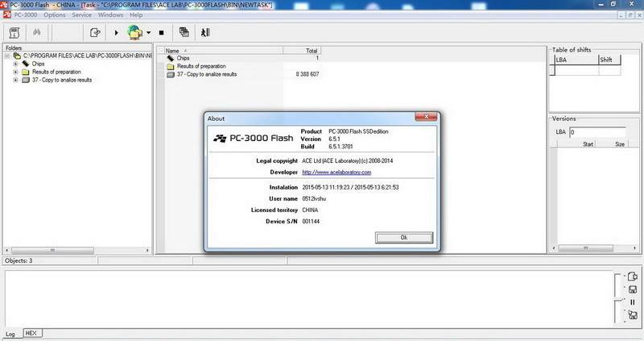Click right scroll arrow of Folders panel
Screen dimensions: 644x341
click(x=147, y=250)
